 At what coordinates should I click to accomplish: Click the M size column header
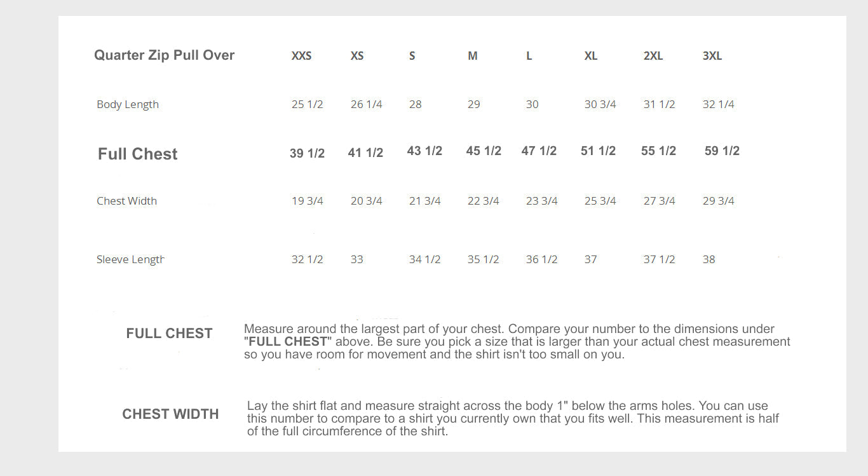click(x=473, y=56)
